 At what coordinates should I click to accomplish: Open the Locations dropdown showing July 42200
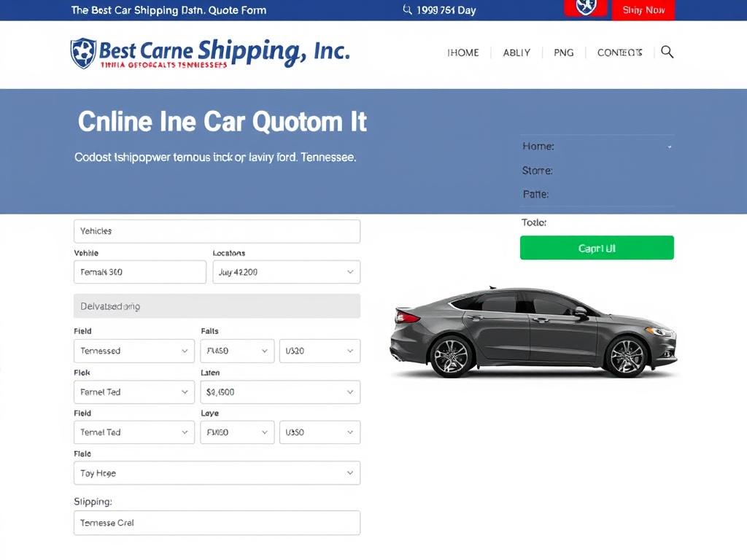pos(286,271)
